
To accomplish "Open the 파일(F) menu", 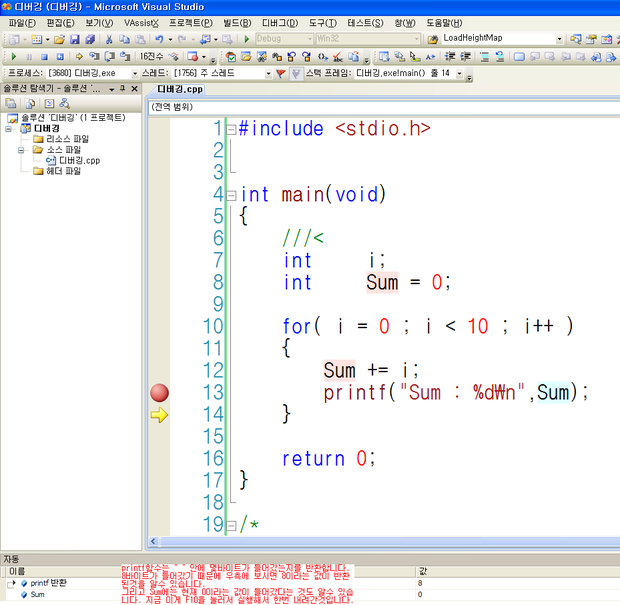I will tap(22, 23).
